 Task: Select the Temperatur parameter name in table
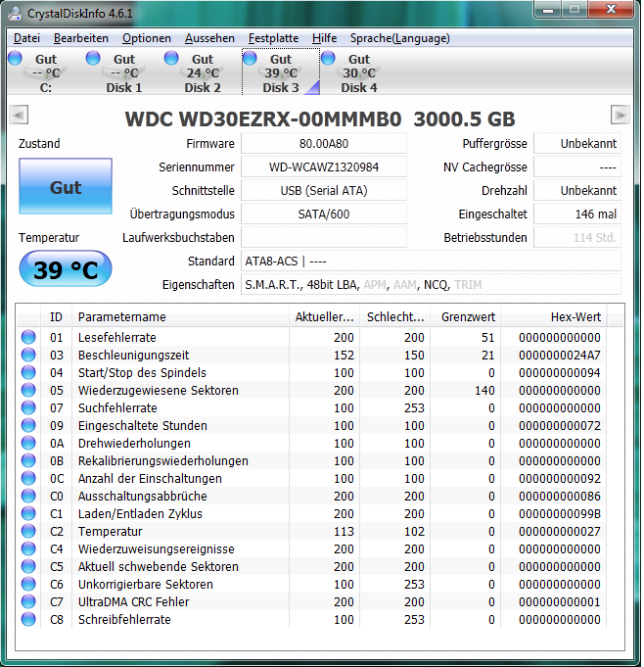[110, 531]
